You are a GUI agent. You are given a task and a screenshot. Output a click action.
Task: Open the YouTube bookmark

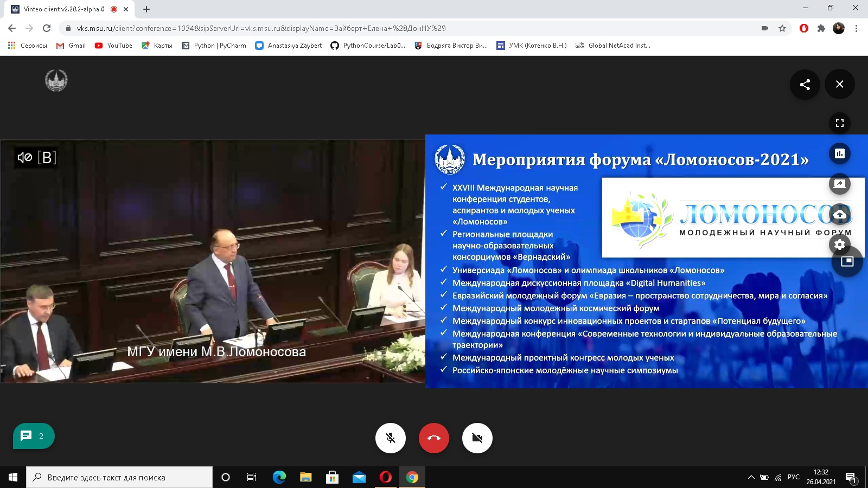point(113,46)
